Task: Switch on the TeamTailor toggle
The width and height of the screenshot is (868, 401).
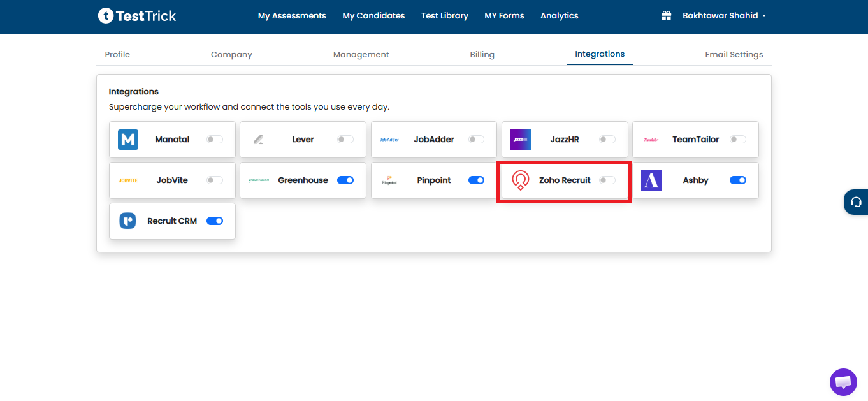Action: (738, 139)
